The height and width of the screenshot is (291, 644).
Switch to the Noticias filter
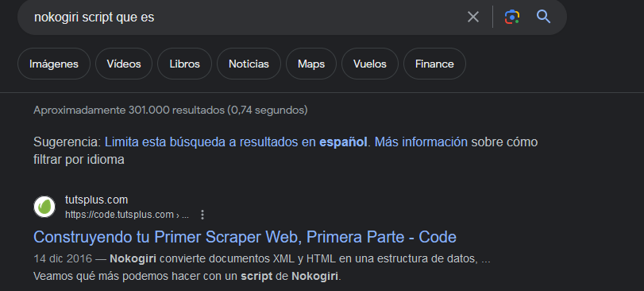249,64
